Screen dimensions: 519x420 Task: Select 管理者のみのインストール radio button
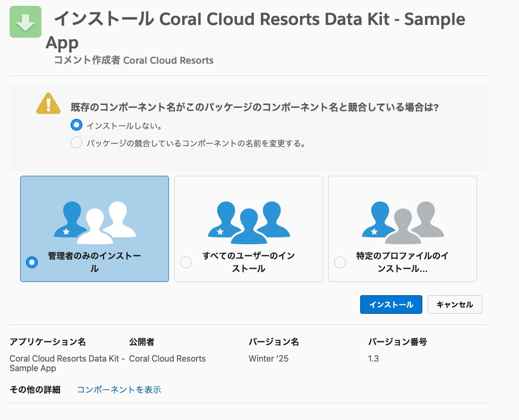point(32,262)
